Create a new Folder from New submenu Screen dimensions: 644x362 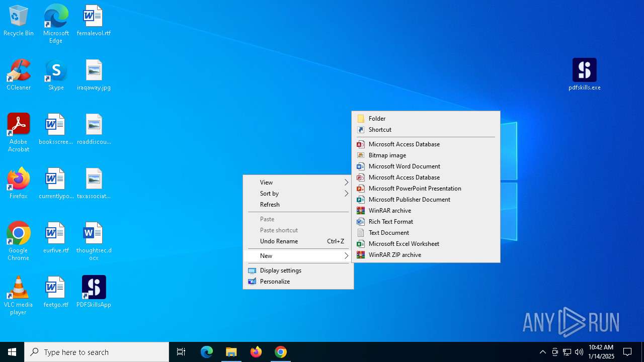[x=426, y=119]
